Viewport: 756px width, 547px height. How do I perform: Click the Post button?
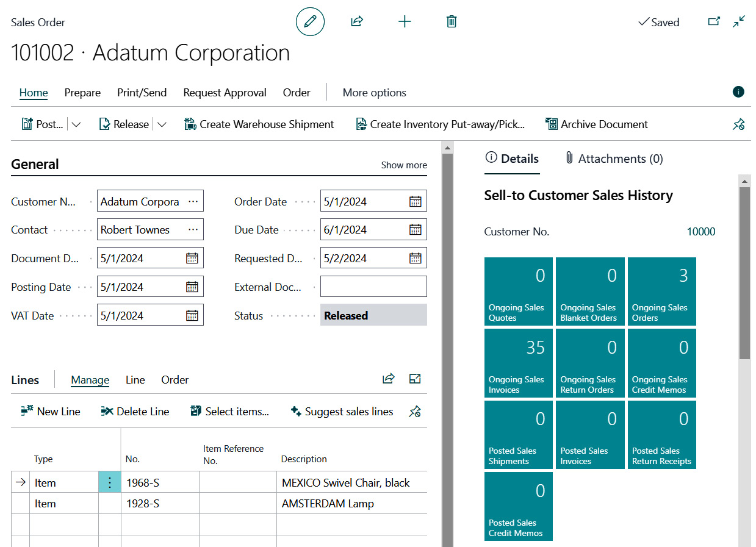pos(43,124)
